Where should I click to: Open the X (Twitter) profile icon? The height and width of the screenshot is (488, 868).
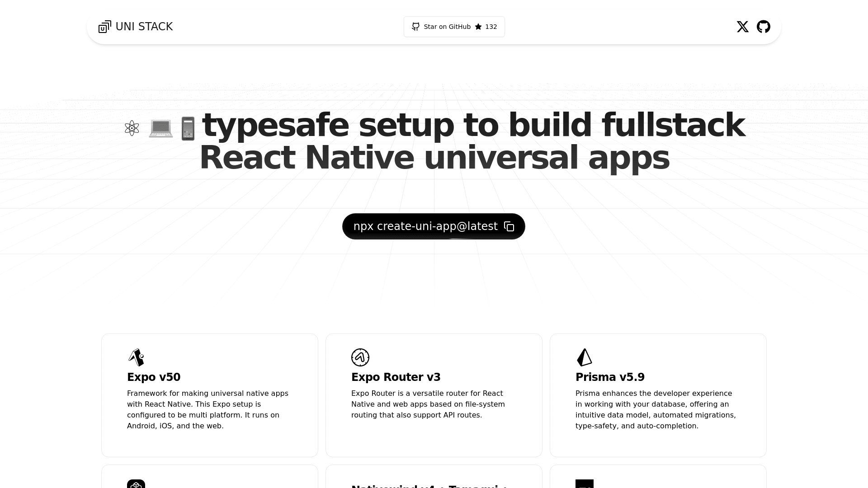click(x=742, y=27)
